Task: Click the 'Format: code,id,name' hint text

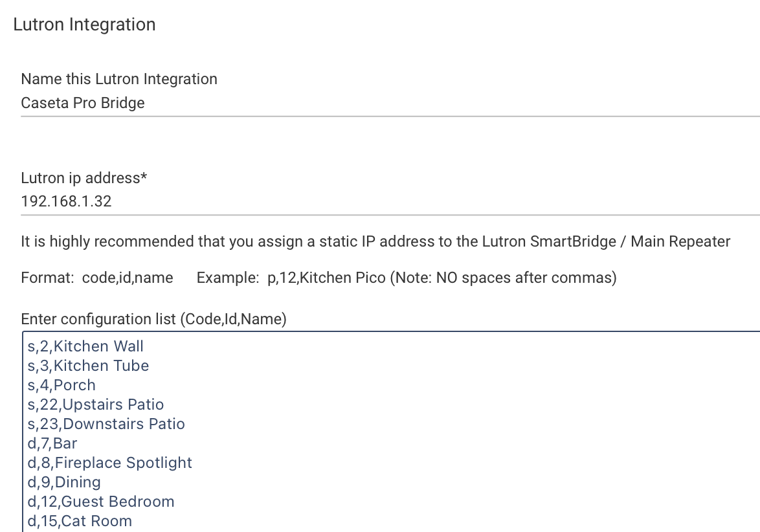Action: tap(97, 278)
